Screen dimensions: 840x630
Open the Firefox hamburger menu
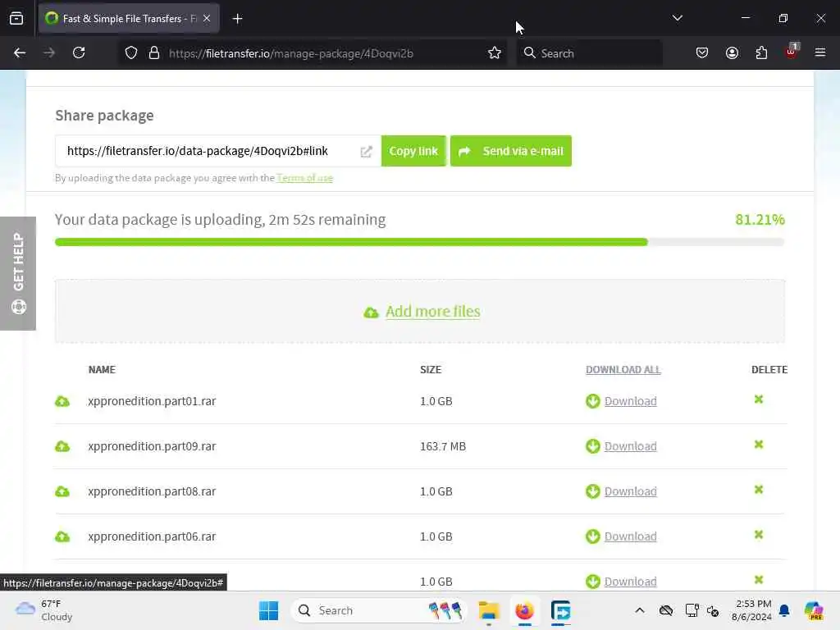[820, 53]
